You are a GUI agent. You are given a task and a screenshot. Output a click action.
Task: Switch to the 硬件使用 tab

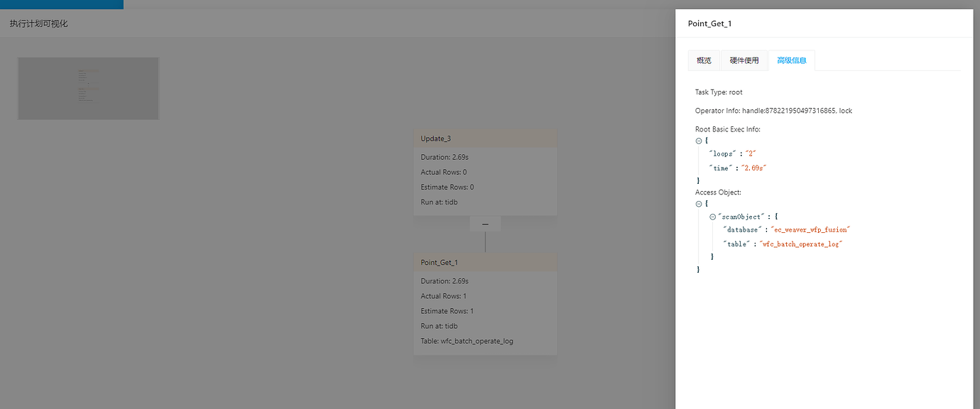[744, 60]
